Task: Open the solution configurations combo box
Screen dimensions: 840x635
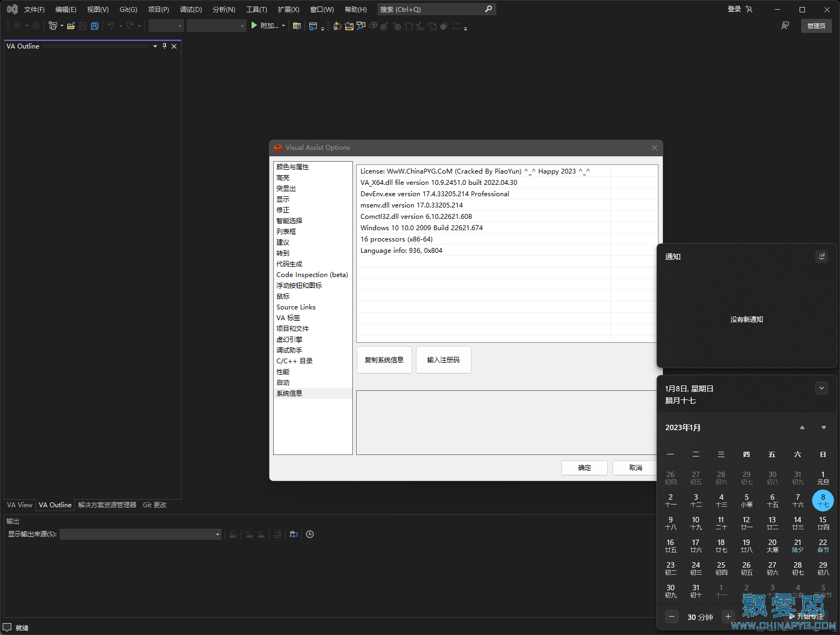Action: [166, 25]
